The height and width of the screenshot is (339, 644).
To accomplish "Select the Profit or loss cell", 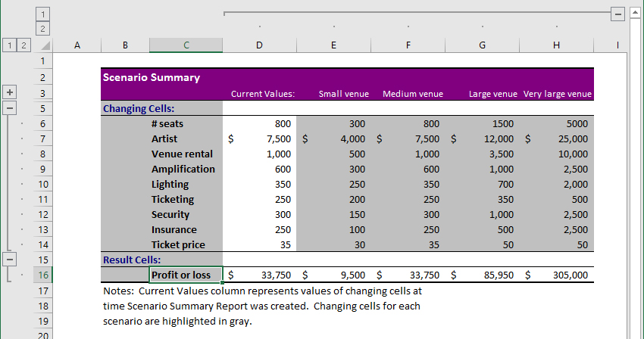I will (186, 275).
